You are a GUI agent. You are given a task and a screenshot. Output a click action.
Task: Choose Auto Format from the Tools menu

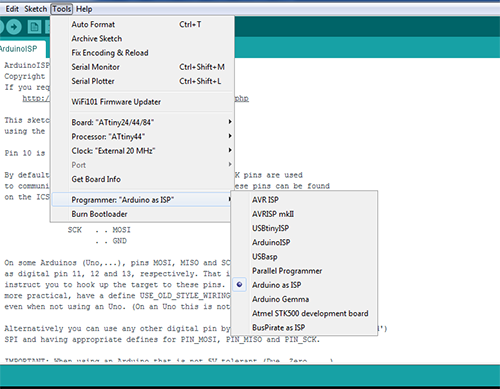[141, 24]
